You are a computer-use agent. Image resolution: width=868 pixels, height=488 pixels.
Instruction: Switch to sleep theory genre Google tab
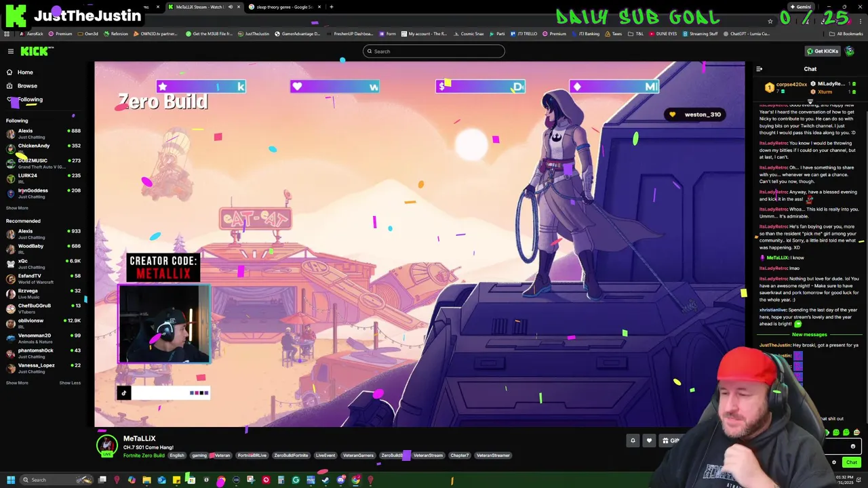tap(283, 7)
